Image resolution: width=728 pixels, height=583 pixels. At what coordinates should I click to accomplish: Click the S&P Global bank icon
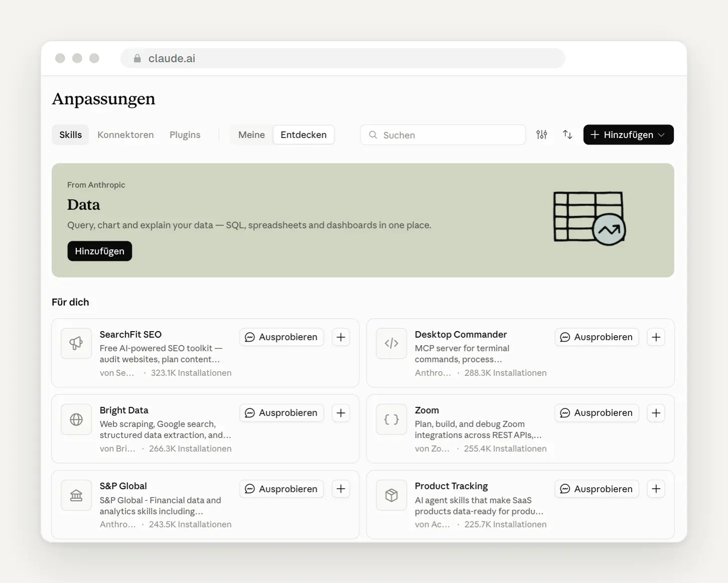76,495
